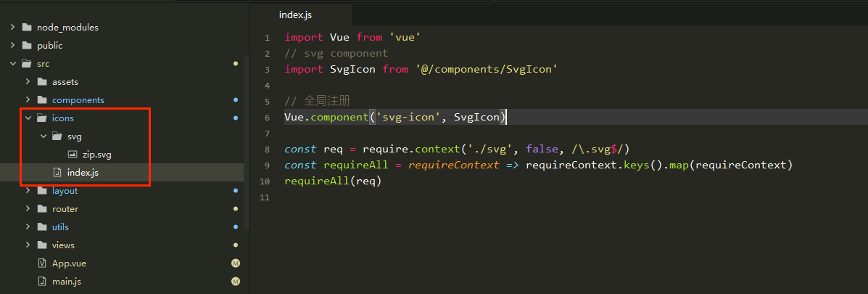Open the zip.svg file
Image resolution: width=868 pixels, height=294 pixels.
(96, 155)
